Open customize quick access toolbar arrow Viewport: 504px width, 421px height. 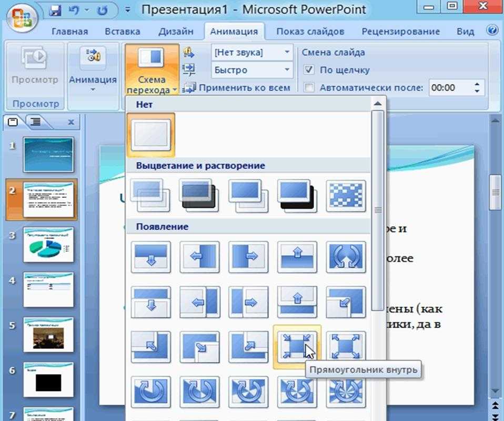point(128,11)
